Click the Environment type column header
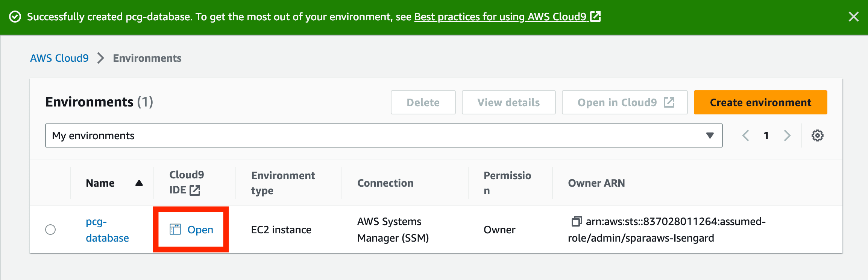 pos(283,183)
